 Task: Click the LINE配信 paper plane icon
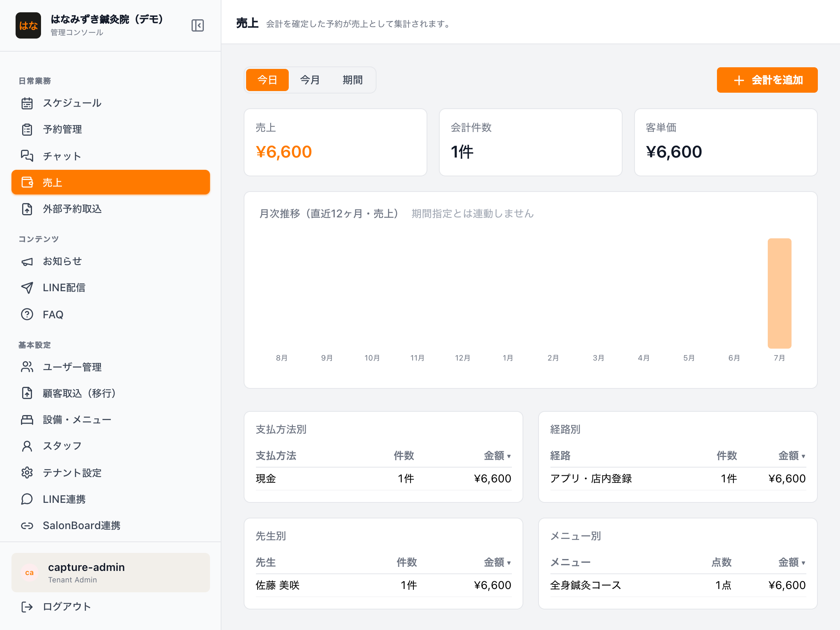(x=27, y=288)
